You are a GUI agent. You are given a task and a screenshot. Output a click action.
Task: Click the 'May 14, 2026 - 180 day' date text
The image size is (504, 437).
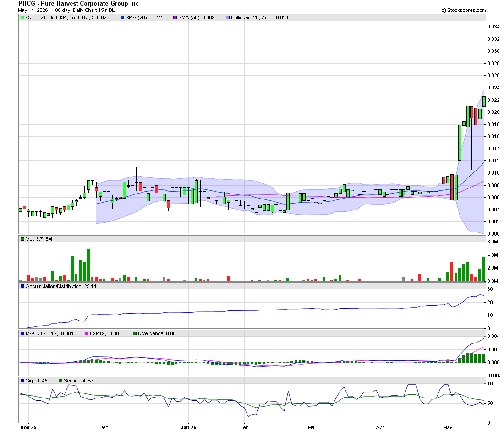coord(44,10)
